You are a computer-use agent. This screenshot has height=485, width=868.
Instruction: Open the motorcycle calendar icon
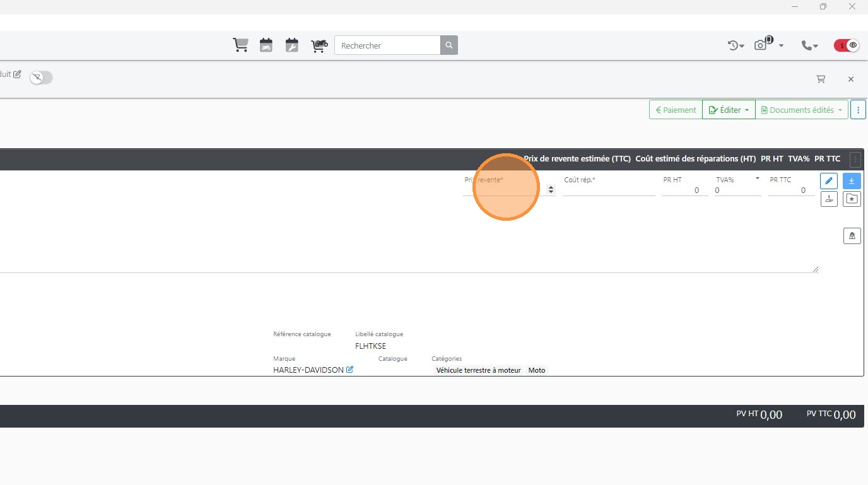tap(266, 45)
